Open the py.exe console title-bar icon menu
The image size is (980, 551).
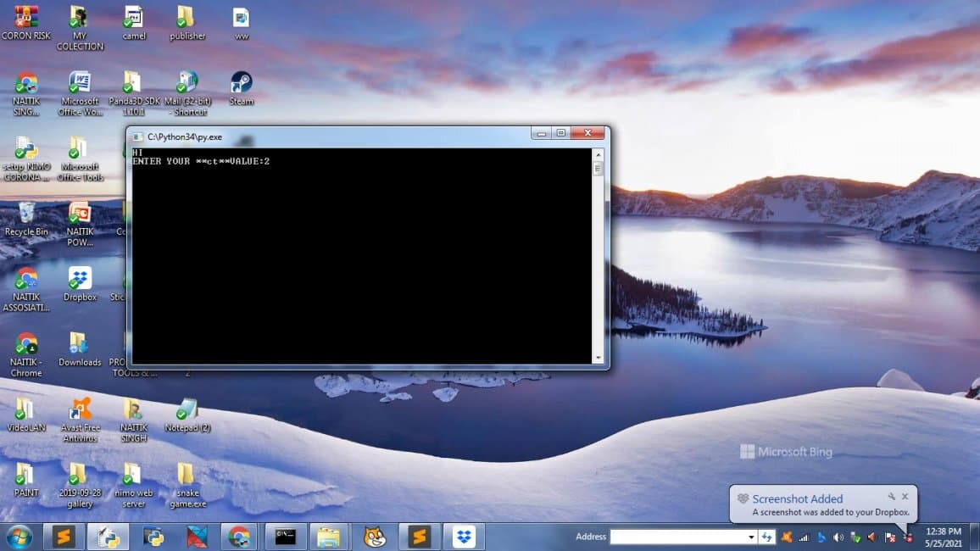pyautogui.click(x=137, y=136)
